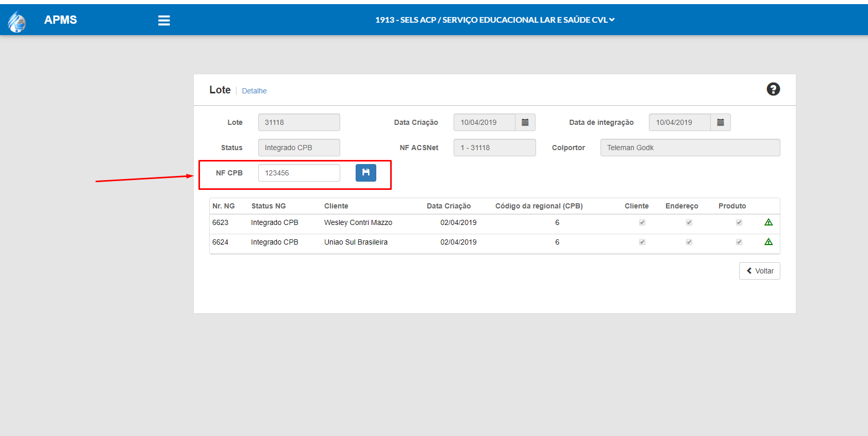Viewport: 868px width, 436px height.
Task: Click the Lote number field 31118
Action: (x=299, y=122)
